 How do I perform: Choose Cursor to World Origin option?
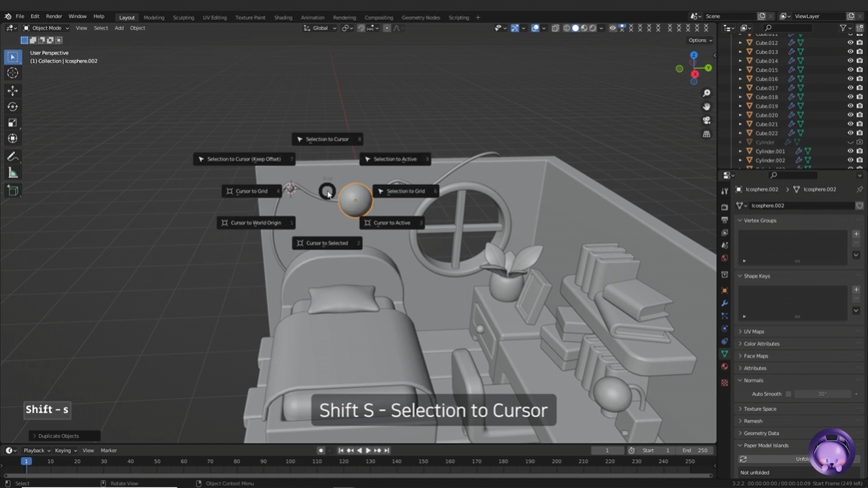[x=255, y=223]
